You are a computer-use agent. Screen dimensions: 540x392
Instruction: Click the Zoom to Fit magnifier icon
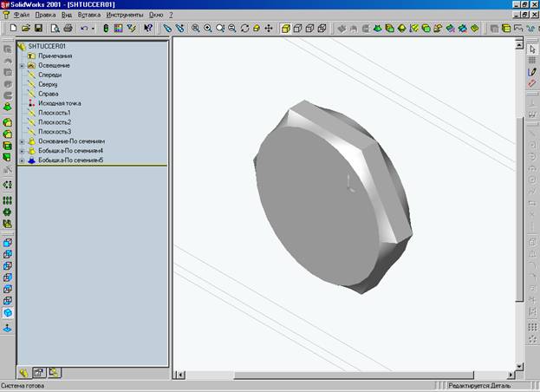click(x=196, y=28)
